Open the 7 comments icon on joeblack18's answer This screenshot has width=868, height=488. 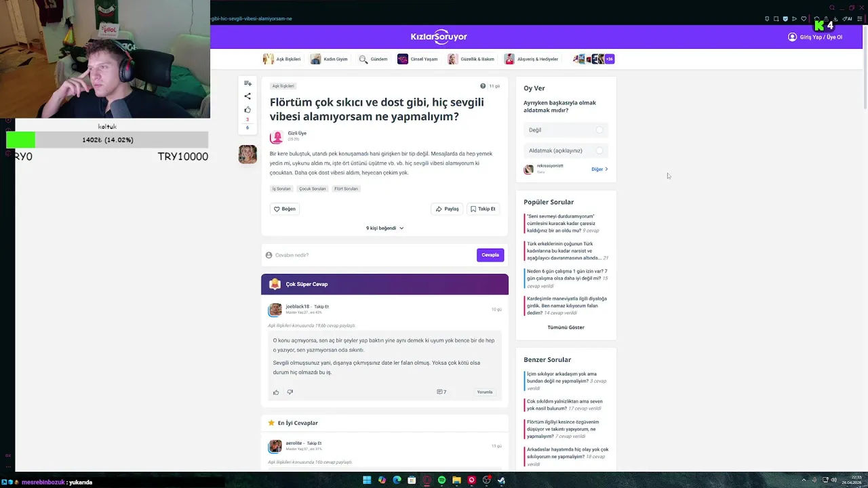(x=441, y=392)
